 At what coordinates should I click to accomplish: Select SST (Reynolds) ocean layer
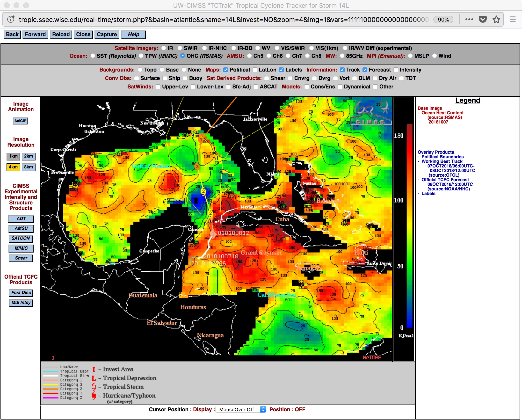point(93,56)
